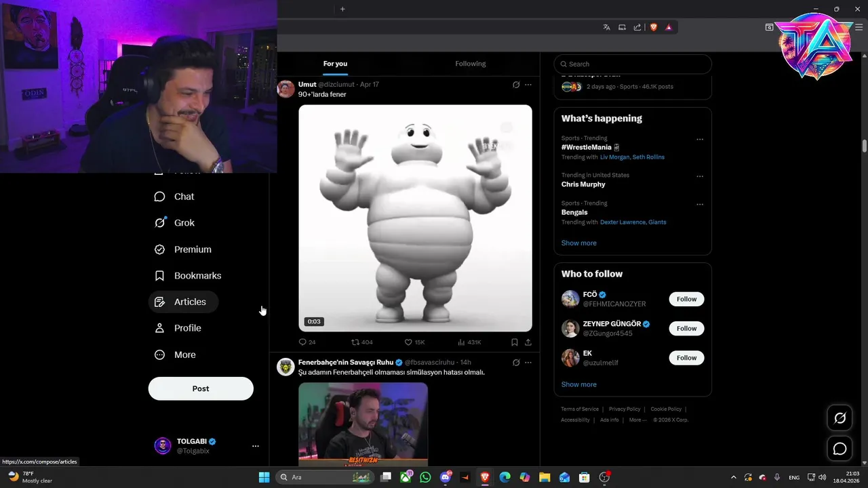Screen dimensions: 868x488
Task: Show more under Who to follow
Action: (579, 385)
